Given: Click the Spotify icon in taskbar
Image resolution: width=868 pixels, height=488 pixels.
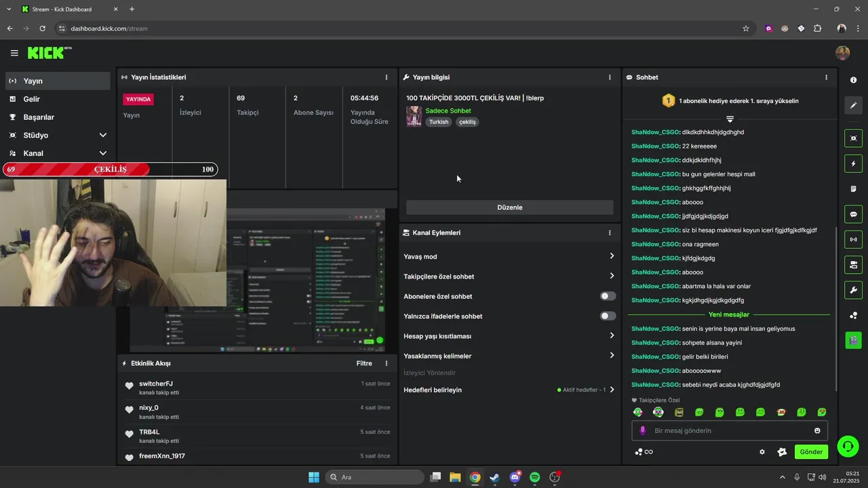Looking at the screenshot, I should (534, 477).
